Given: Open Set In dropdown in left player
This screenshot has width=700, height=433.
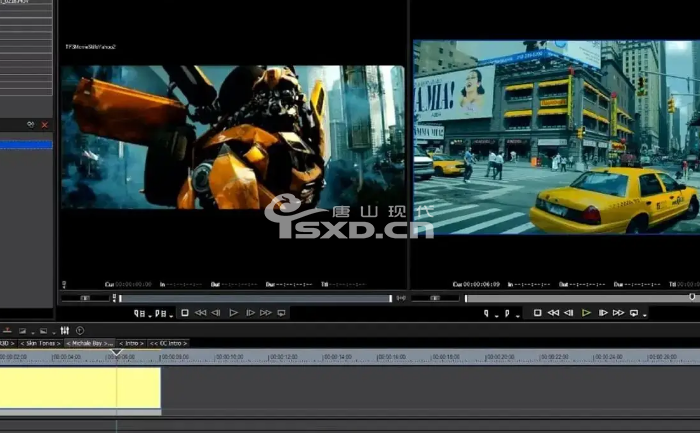Looking at the screenshot, I should point(150,316).
